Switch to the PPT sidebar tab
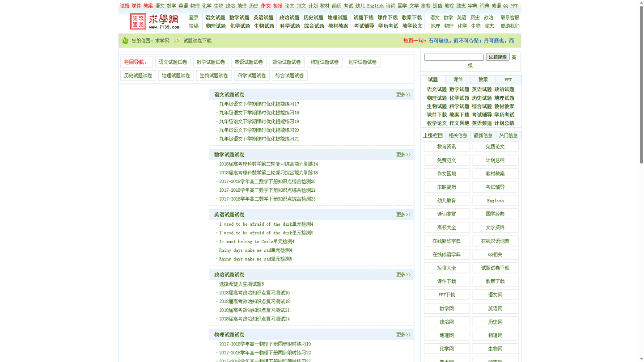Viewport: 644px width, 362px height. click(x=508, y=80)
